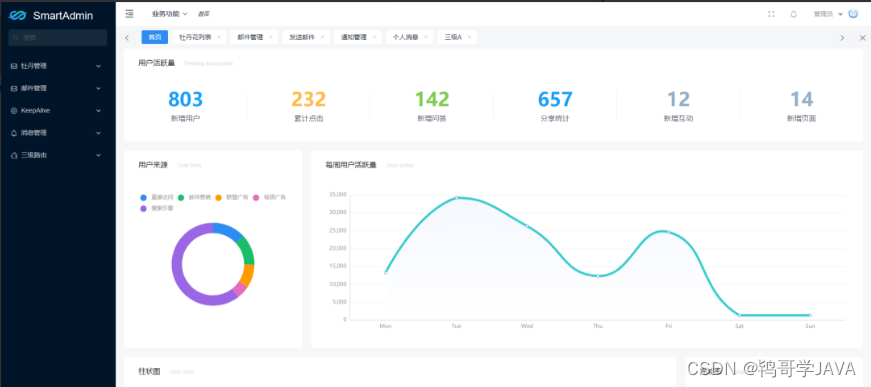Click the user avatar icon
The width and height of the screenshot is (871, 387).
(x=853, y=14)
